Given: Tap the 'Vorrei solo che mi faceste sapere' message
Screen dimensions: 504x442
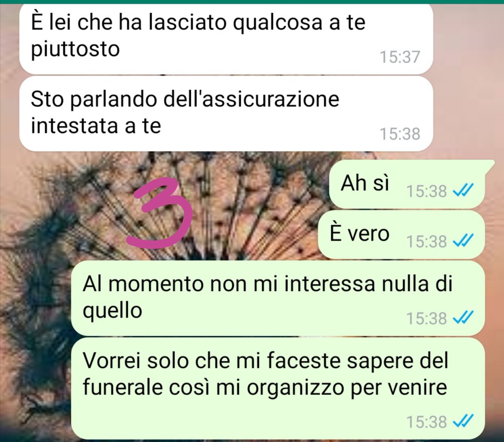Looking at the screenshot, I should click(278, 388).
